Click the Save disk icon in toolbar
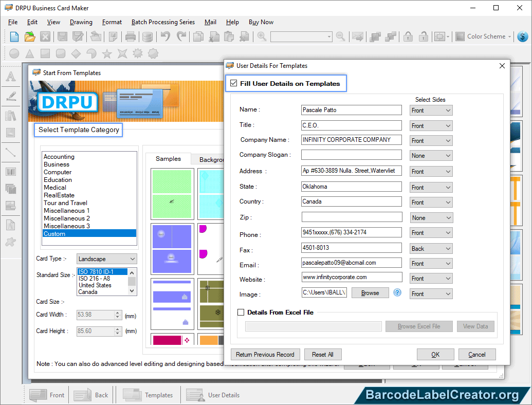 (62, 36)
